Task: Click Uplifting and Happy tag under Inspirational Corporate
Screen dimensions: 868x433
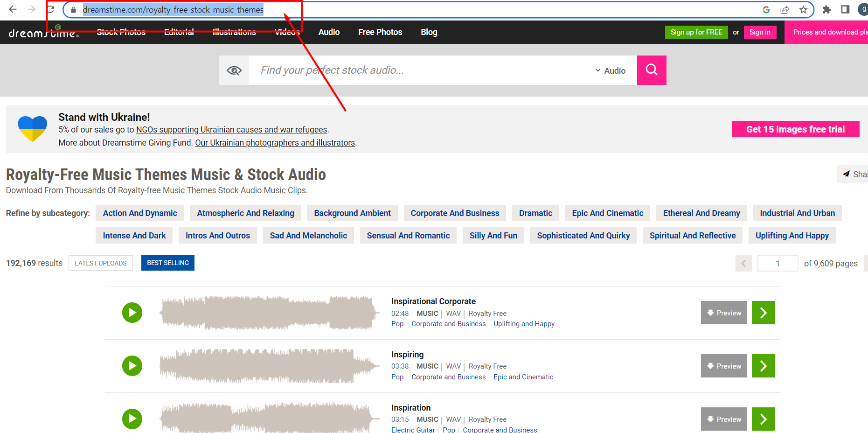Action: (524, 324)
